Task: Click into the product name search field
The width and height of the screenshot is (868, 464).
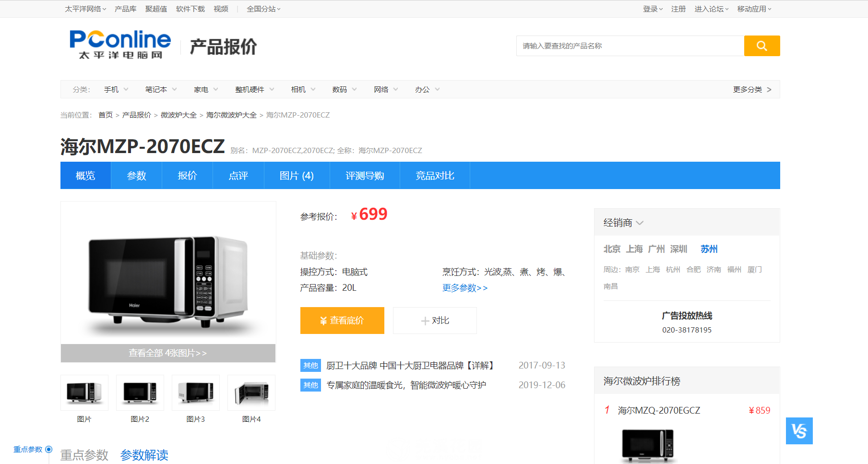Action: point(630,46)
